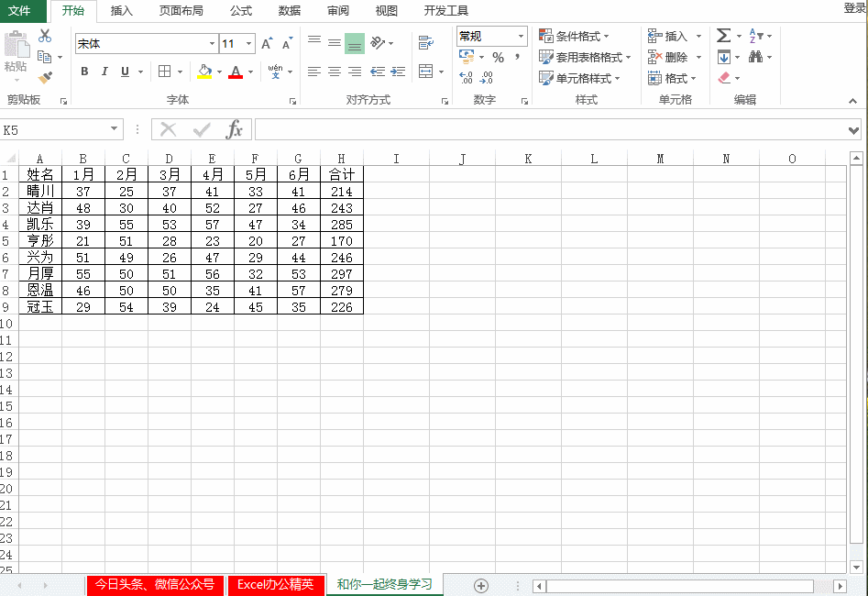Switch to the 开发工具 tab
Screen dimensions: 868x596
[446, 10]
